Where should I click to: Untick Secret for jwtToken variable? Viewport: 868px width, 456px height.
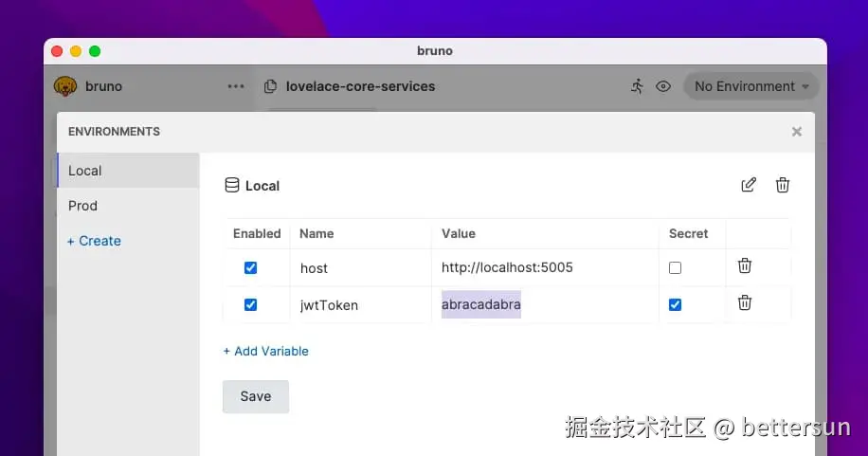(x=675, y=304)
